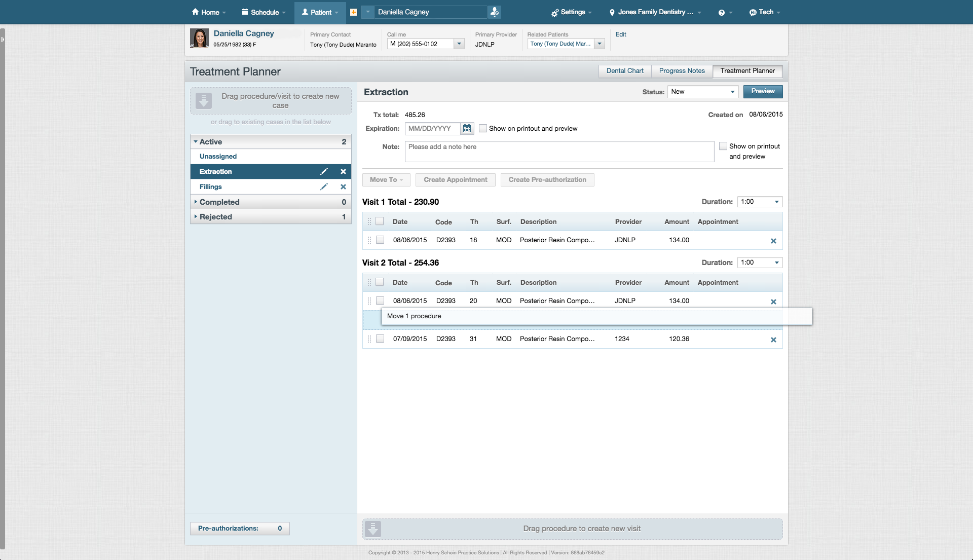Viewport: 973px width, 560px height.
Task: Remove the 07/09/2015 procedure row
Action: point(773,340)
